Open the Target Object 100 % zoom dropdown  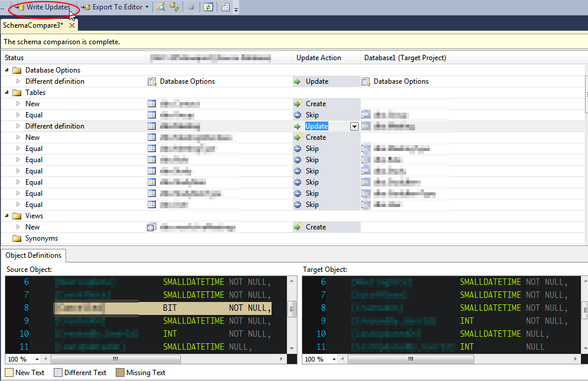coord(334,359)
